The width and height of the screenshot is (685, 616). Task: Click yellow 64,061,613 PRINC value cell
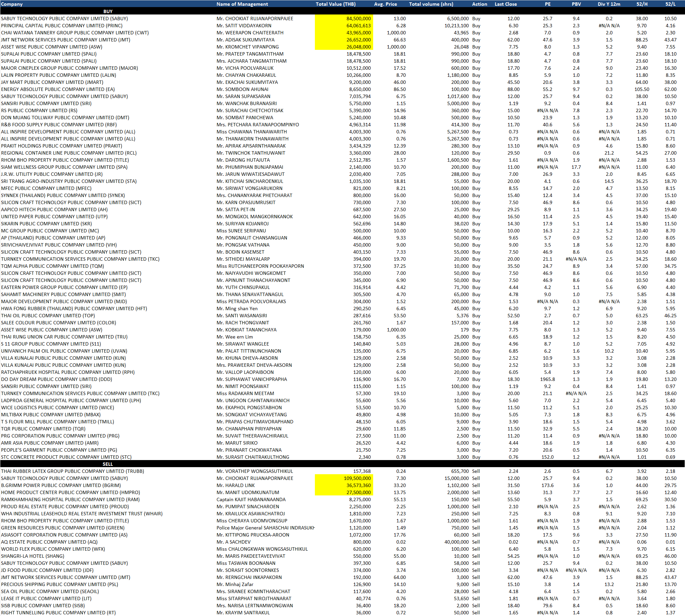(x=358, y=26)
